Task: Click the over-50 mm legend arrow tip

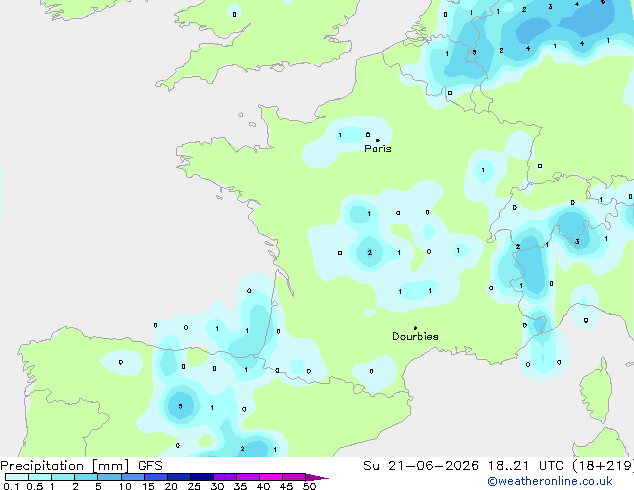Action: [317, 477]
